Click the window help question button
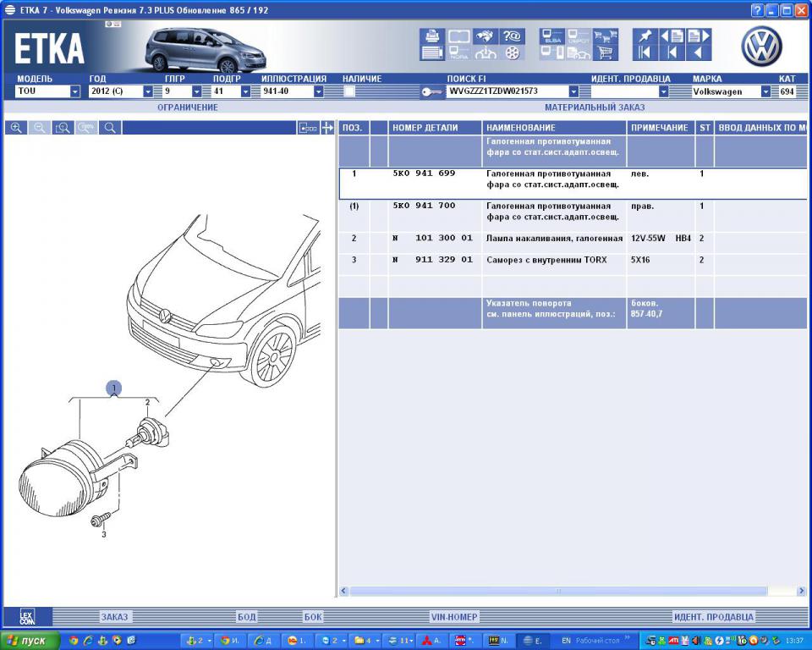 click(x=757, y=10)
